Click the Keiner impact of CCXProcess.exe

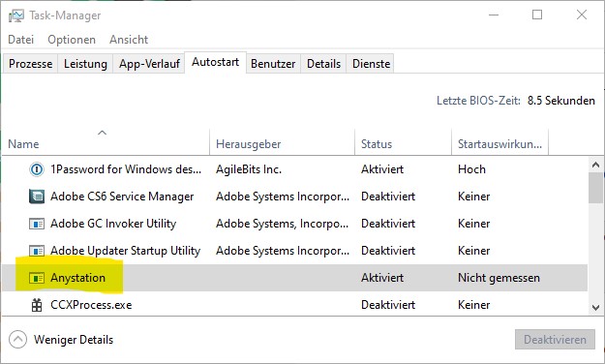click(473, 305)
